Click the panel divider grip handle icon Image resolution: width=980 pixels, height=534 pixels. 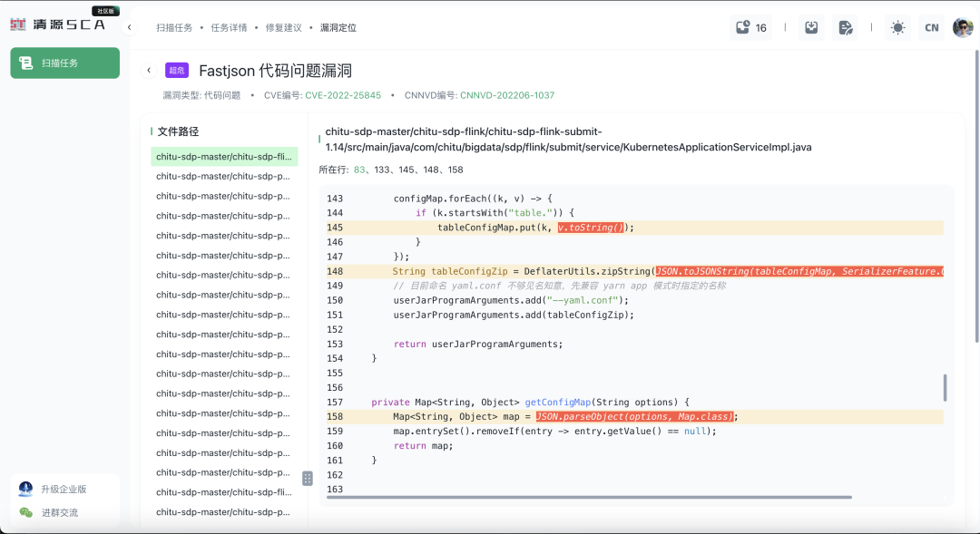pyautogui.click(x=308, y=479)
